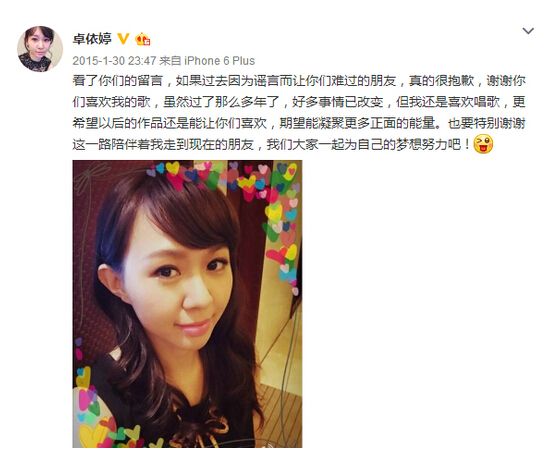Click the text line starting 看了你们的留言
The width and height of the screenshot is (549, 462).
299,81
